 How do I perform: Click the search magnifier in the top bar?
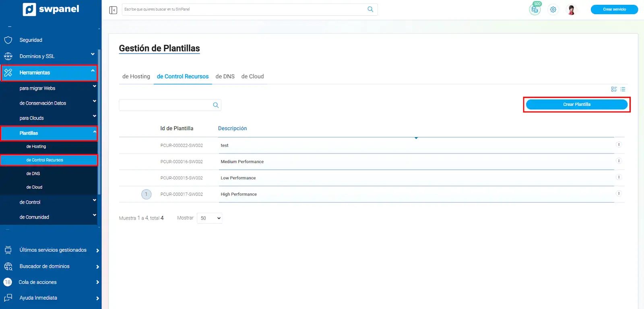[x=370, y=9]
